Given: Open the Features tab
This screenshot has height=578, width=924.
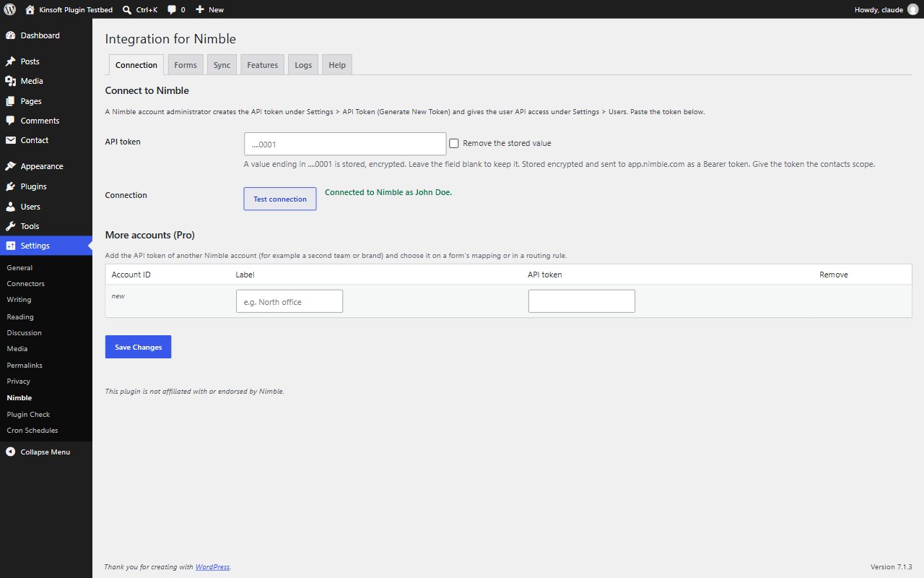Looking at the screenshot, I should [x=262, y=65].
